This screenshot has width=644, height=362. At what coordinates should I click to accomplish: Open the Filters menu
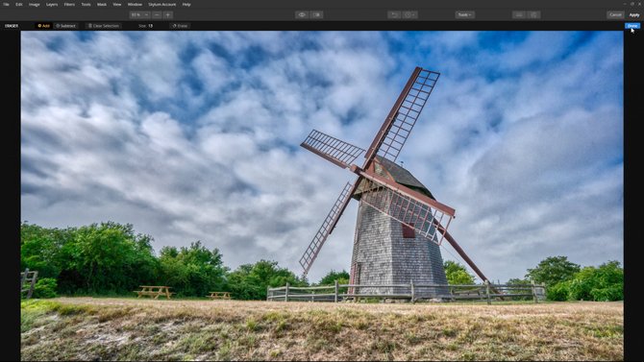point(69,4)
